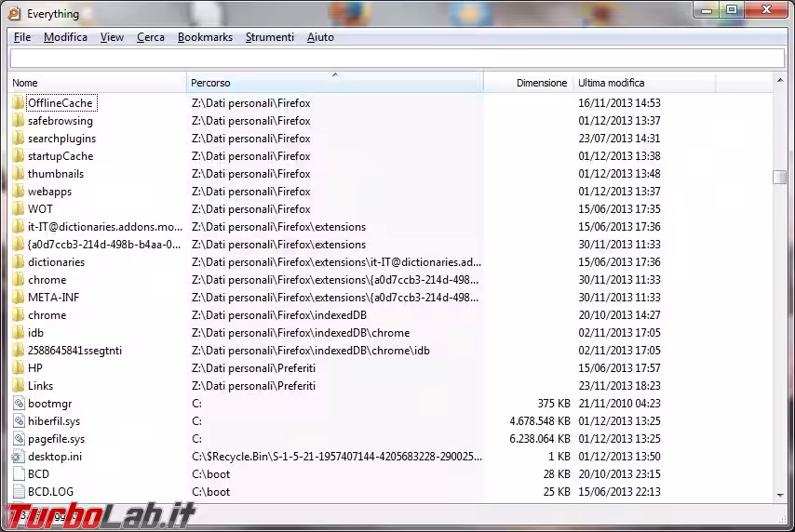
Task: Select the 2588645841ssegtnti name text
Action: [74, 351]
